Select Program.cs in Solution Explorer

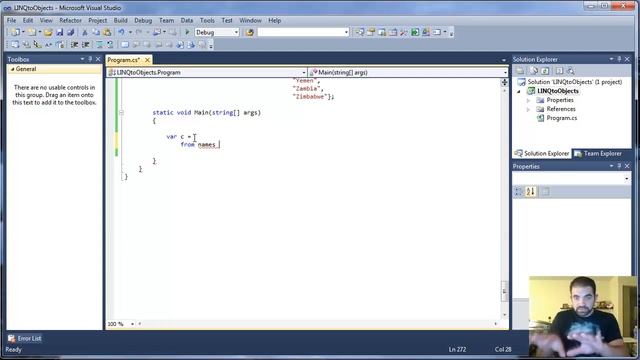pyautogui.click(x=562, y=118)
